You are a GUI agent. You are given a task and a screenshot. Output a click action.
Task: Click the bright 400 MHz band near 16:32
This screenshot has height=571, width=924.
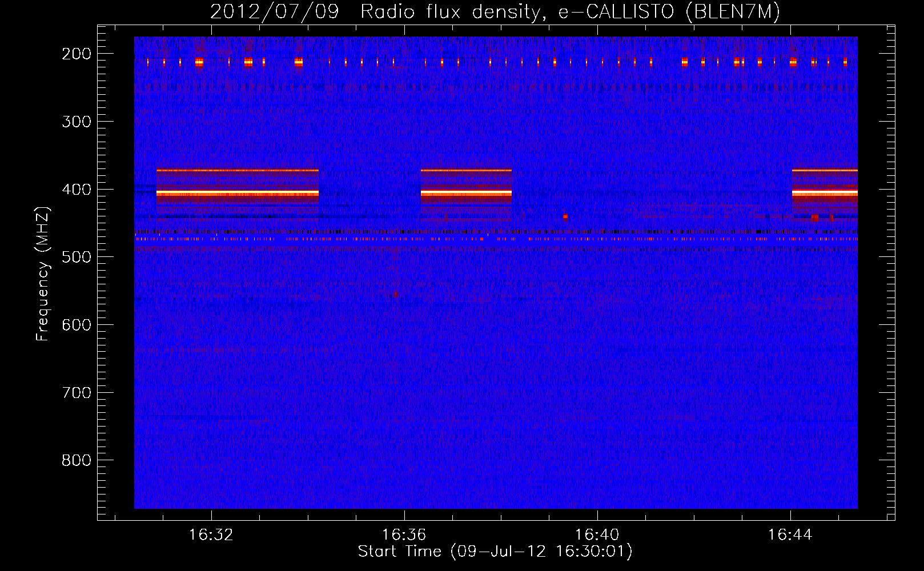coord(238,194)
